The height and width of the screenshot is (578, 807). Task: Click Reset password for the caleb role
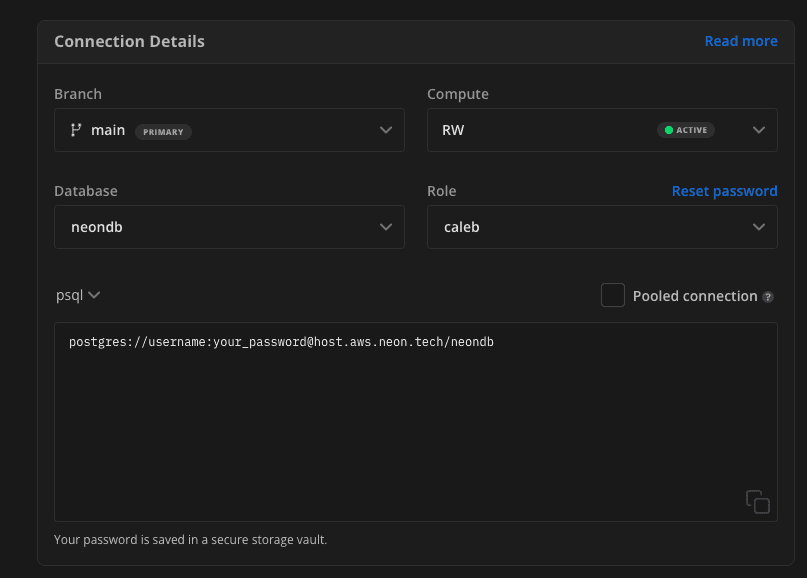724,190
